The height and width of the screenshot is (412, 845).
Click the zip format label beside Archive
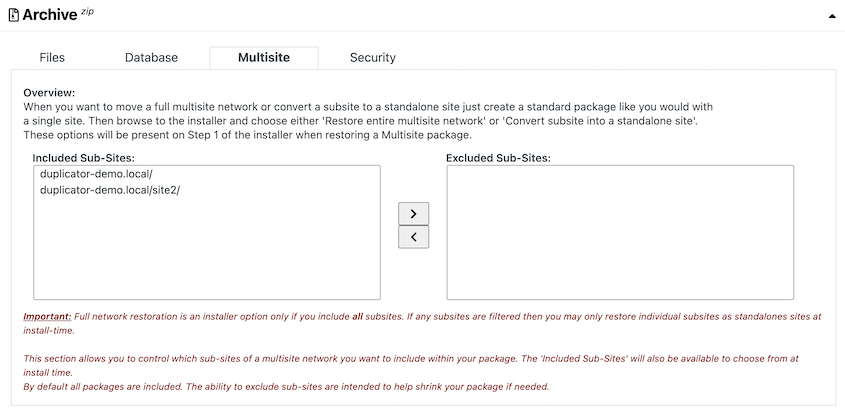(x=87, y=12)
